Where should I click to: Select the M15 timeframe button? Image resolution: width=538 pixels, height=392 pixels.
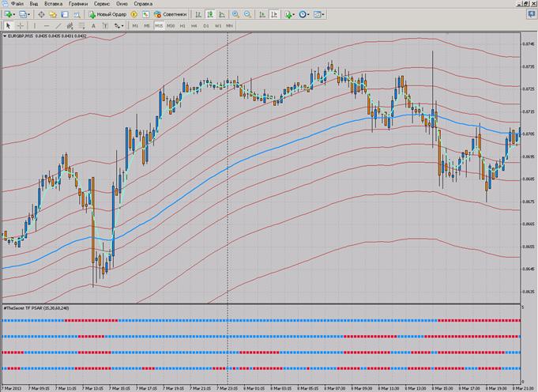(x=159, y=26)
